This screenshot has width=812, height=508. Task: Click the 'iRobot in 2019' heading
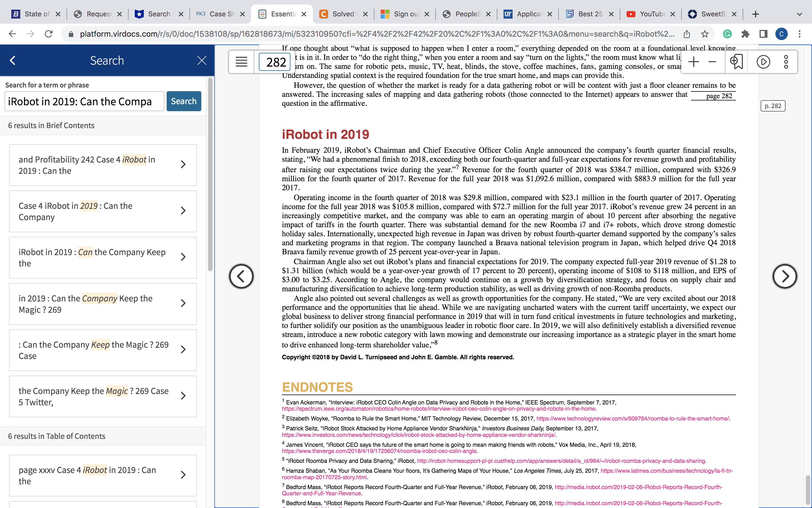point(325,134)
